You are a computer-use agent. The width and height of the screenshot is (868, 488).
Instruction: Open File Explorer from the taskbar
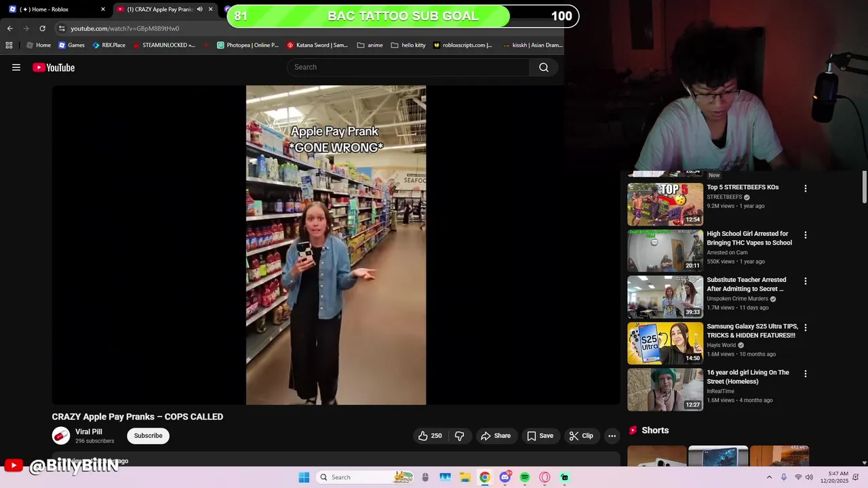tap(465, 477)
